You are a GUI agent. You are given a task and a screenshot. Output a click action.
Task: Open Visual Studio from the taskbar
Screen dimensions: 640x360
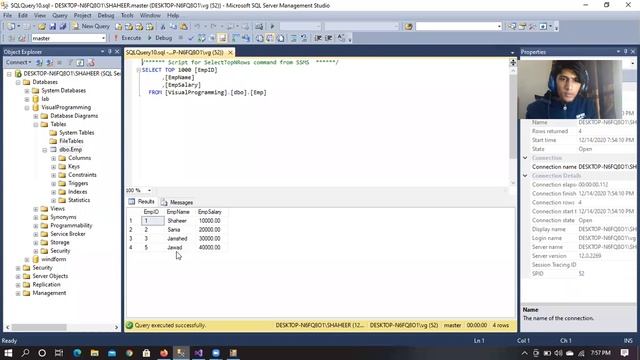click(199, 353)
